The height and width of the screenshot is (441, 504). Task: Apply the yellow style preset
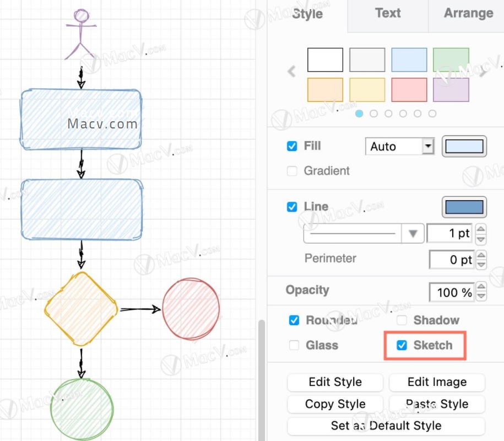pyautogui.click(x=367, y=90)
